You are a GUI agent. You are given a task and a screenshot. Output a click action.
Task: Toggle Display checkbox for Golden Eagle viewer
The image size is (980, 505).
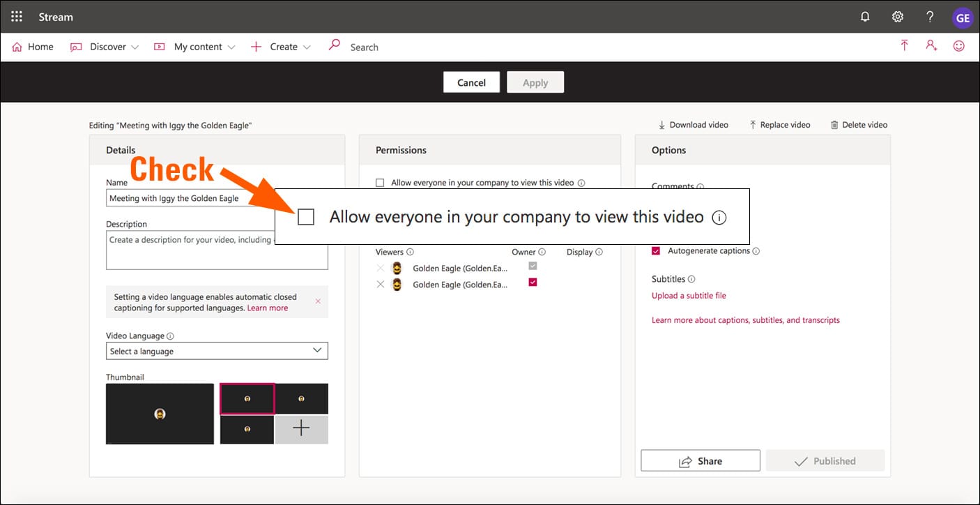[x=533, y=282]
